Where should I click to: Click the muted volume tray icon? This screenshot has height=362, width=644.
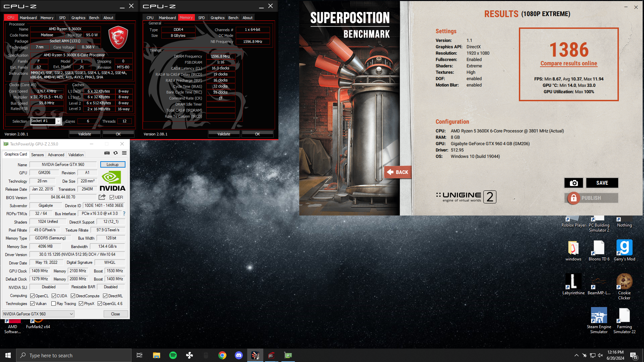point(600,355)
